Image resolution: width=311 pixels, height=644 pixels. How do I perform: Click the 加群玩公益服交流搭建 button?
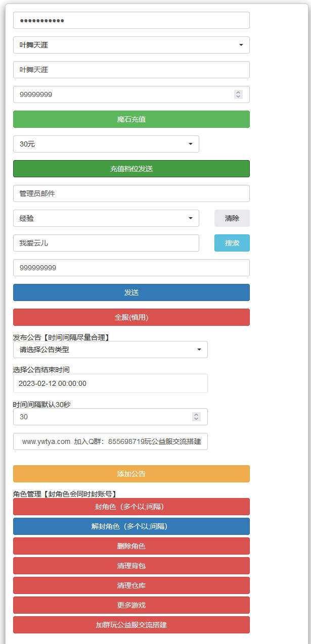pos(131,625)
